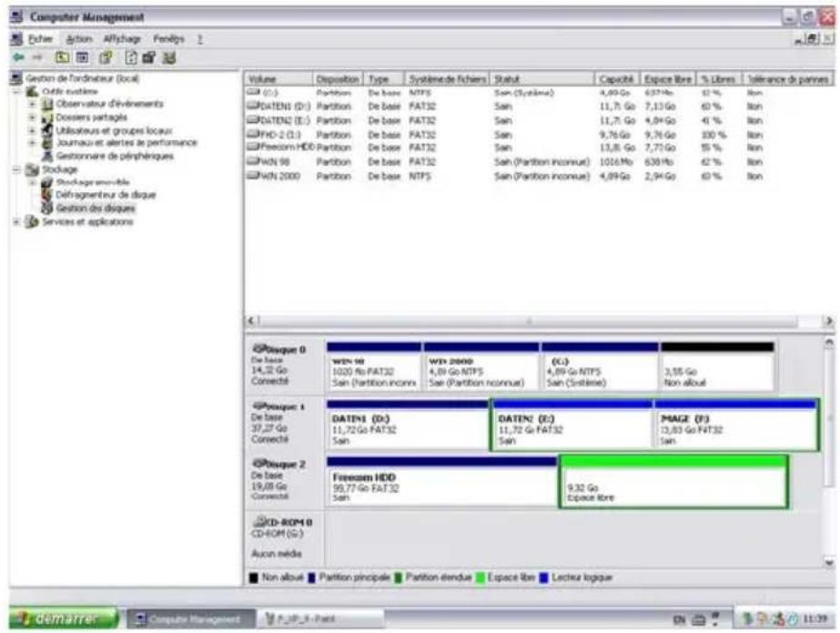Viewport: 840px width, 633px height.
Task: Click the green Back arrow in the toolbar
Action: coord(19,57)
